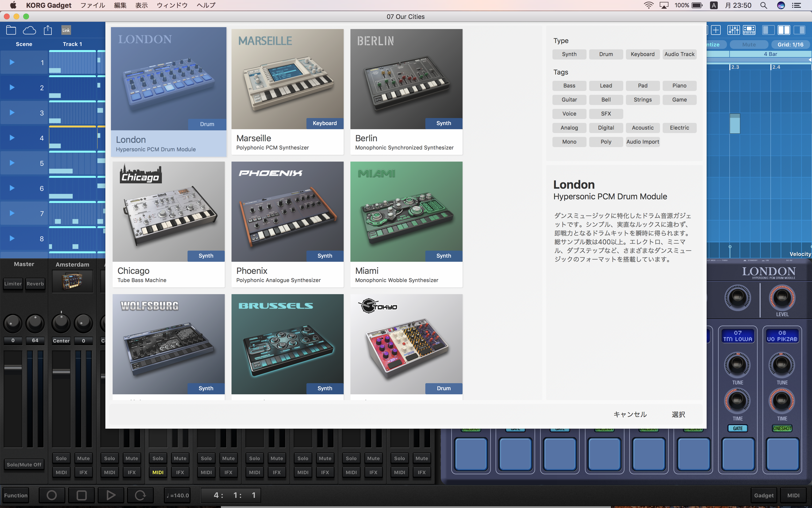The height and width of the screenshot is (508, 812).
Task: Open the ヘルプ menu
Action: coord(206,5)
